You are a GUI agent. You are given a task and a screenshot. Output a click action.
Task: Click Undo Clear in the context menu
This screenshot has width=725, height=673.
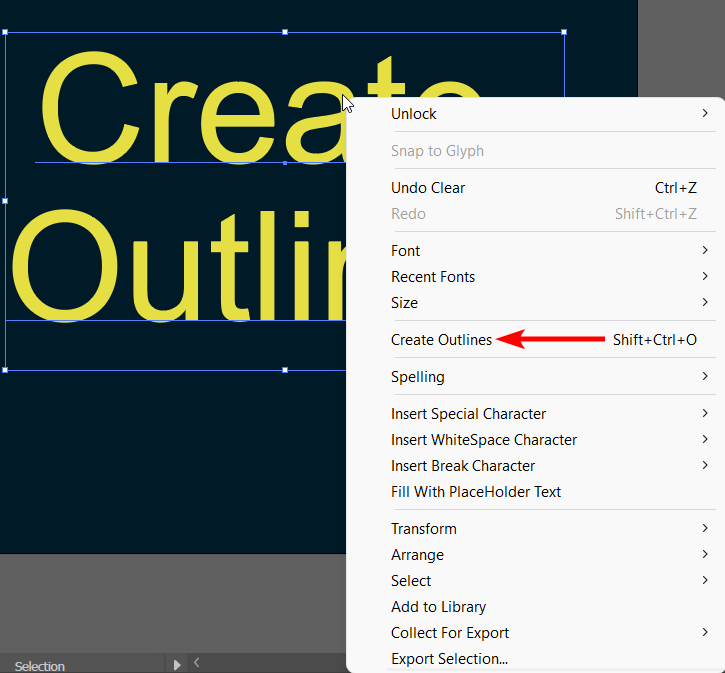click(428, 188)
